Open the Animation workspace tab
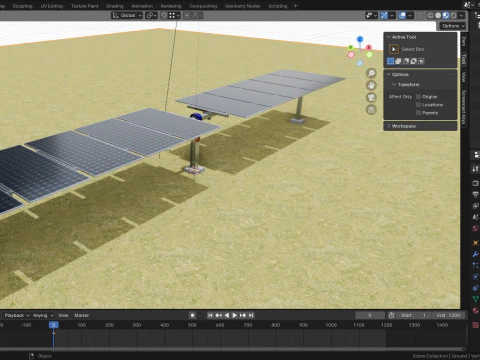 pos(142,6)
